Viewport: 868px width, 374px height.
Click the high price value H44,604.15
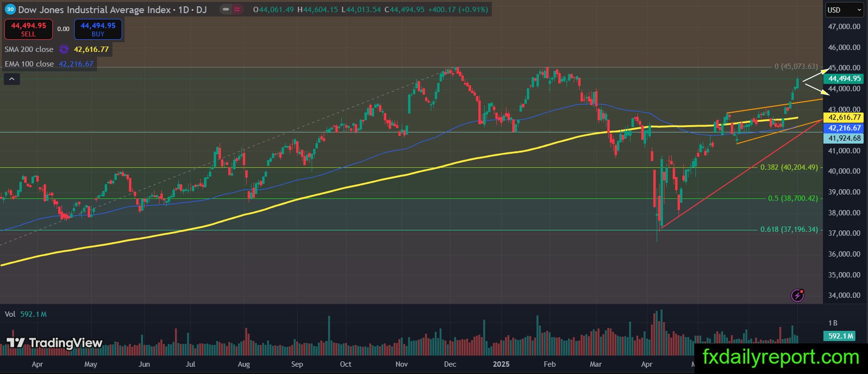click(x=317, y=10)
